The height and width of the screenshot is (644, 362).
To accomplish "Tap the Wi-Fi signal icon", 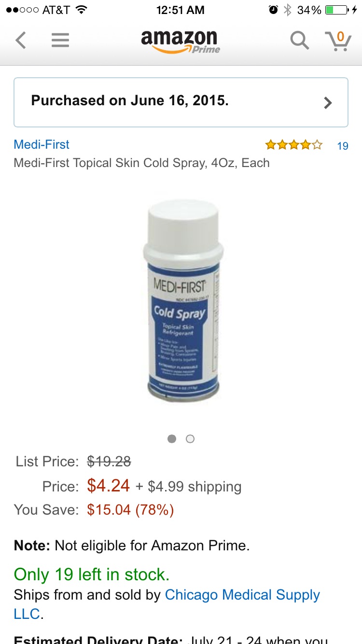I will (x=81, y=10).
